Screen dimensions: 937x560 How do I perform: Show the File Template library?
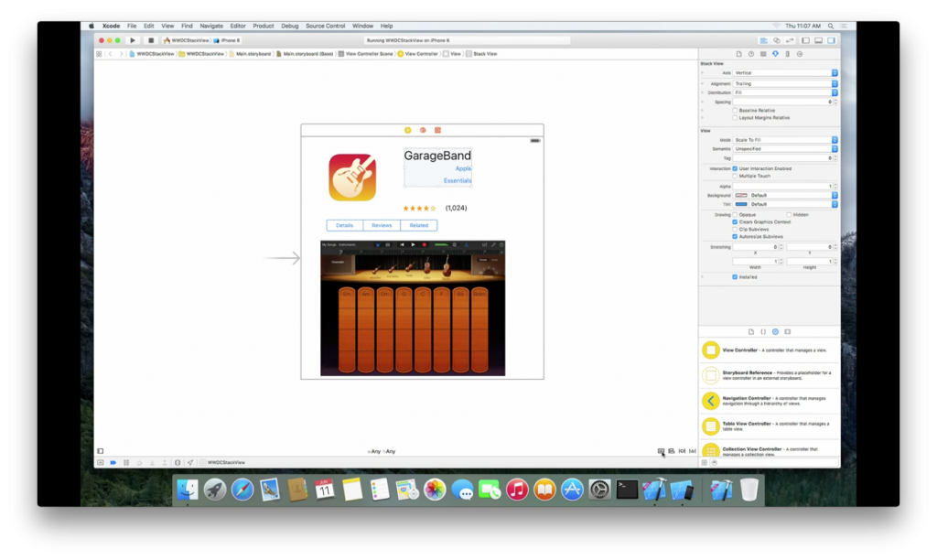(x=751, y=331)
